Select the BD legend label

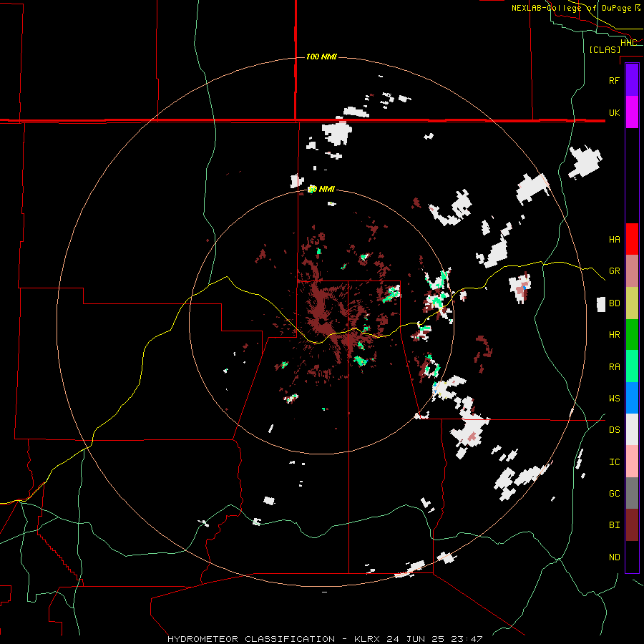coord(614,303)
